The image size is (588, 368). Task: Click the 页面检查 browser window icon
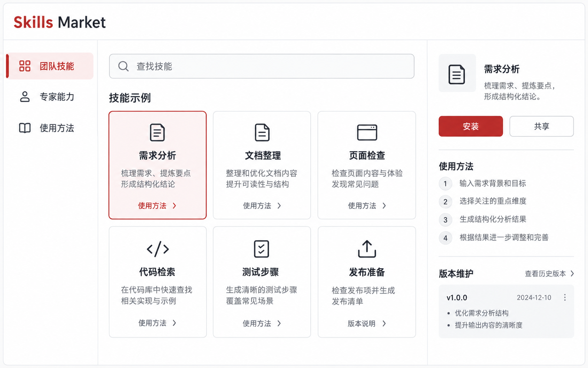tap(367, 132)
